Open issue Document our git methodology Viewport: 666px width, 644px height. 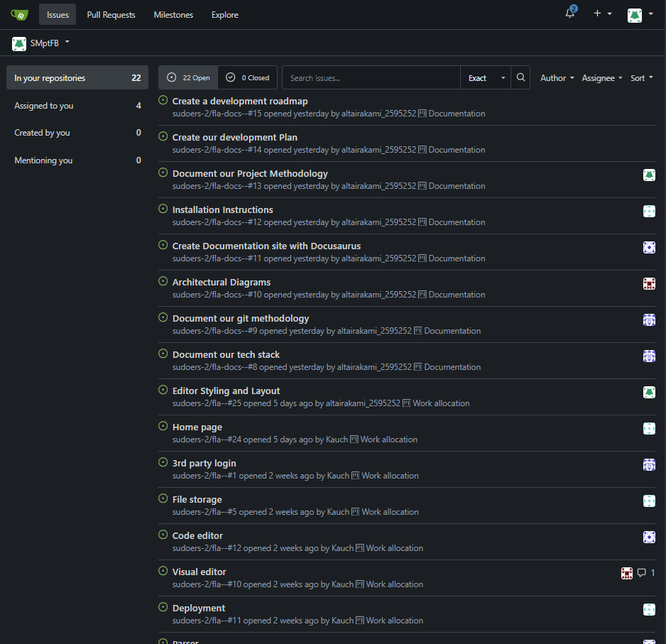(x=241, y=318)
